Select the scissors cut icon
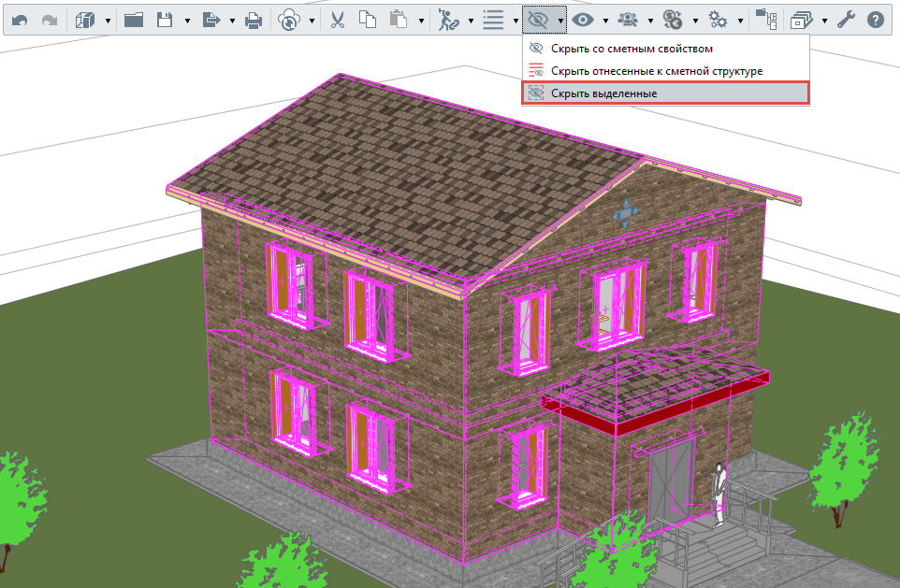Viewport: 900px width, 588px height. pyautogui.click(x=338, y=21)
